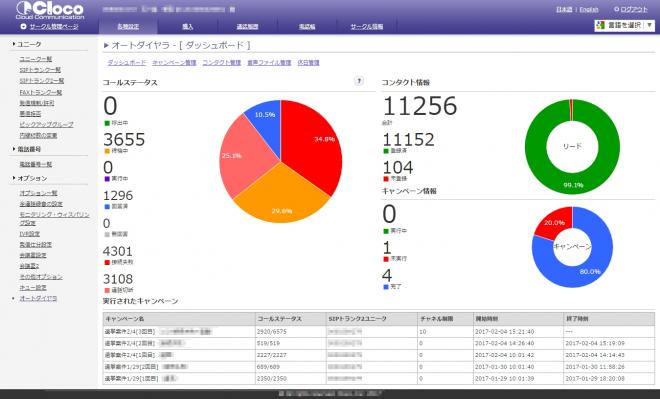Click the green 99.1% segment of リード donut
Image resolution: width=660 pixels, height=399 pixels.
[573, 185]
